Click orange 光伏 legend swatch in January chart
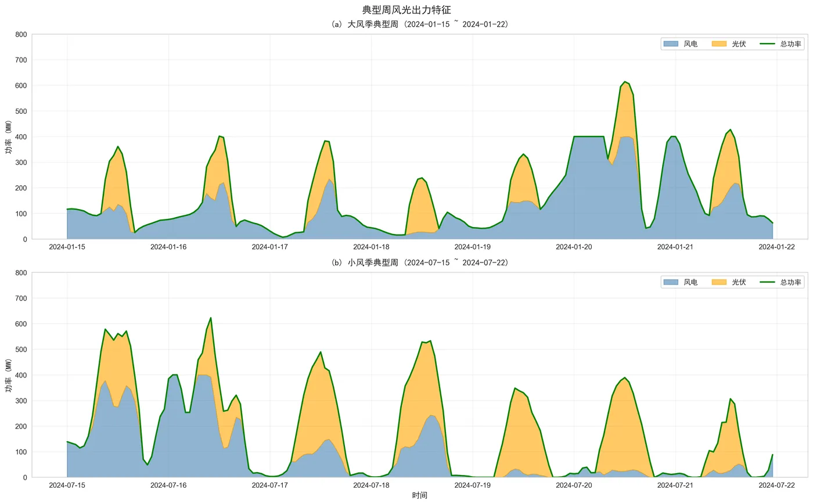This screenshot has height=504, width=813. (720, 44)
